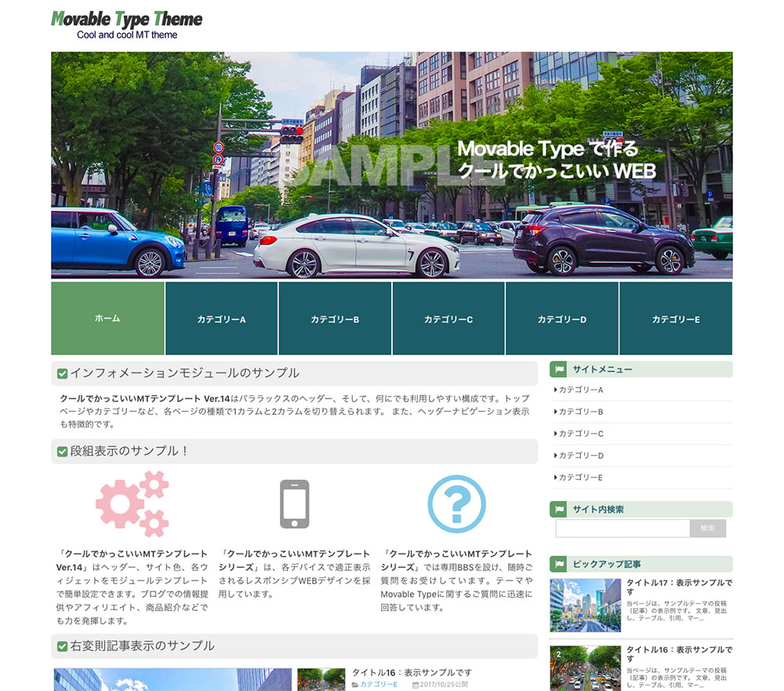The image size is (784, 691).
Task: Select カテゴリーC in the main navigation bar
Action: coord(448,318)
